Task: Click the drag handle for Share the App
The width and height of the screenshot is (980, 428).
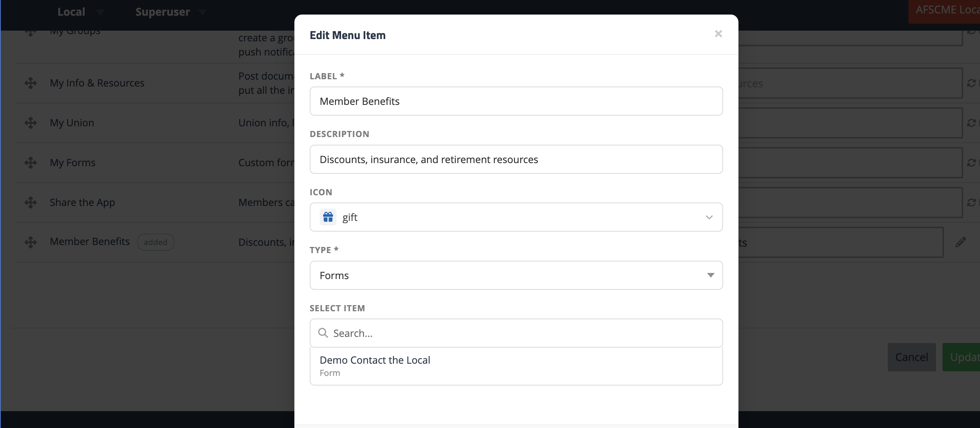Action: coord(31,203)
